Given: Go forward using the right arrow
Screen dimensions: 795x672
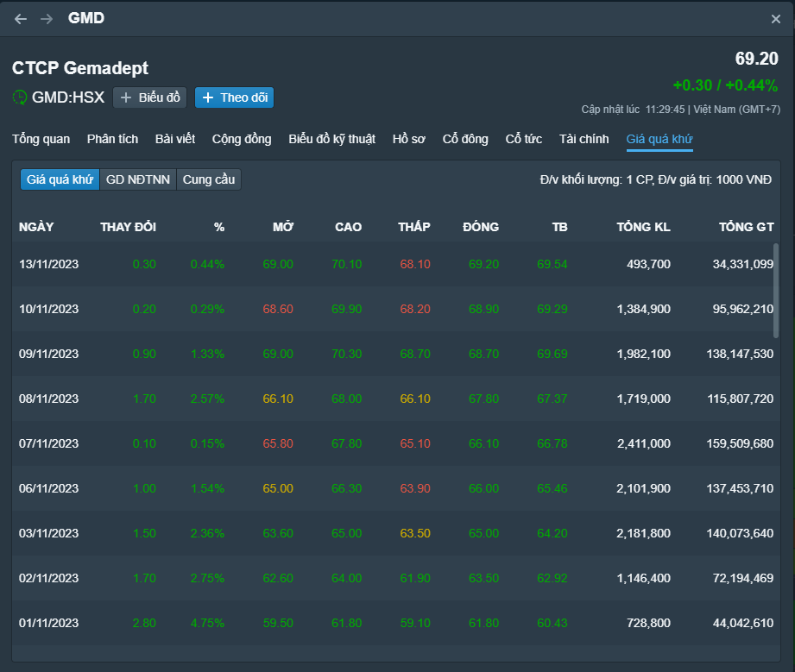Looking at the screenshot, I should coord(47,19).
